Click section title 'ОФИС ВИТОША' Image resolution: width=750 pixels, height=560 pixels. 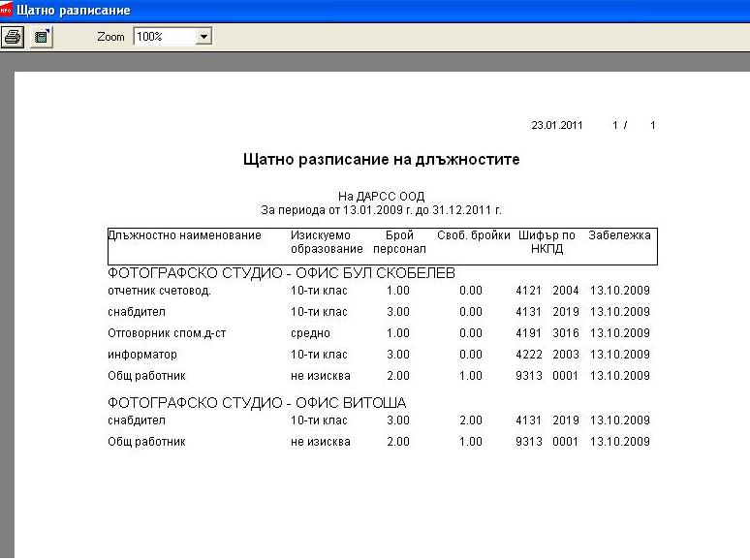click(351, 403)
